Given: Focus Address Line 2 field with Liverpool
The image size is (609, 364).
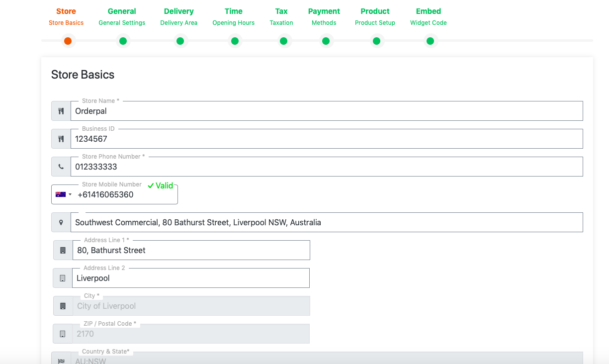Looking at the screenshot, I should tap(191, 278).
